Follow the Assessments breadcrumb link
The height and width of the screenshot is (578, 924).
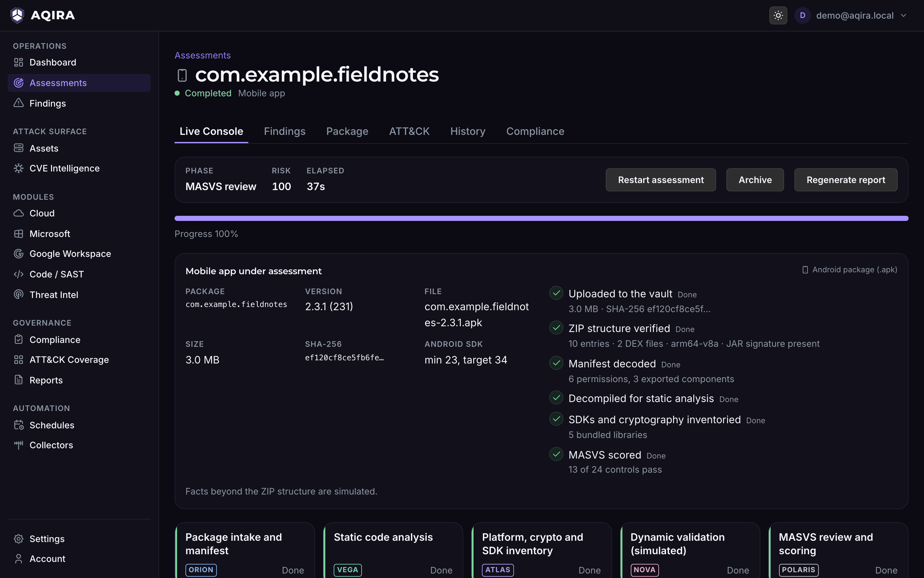point(202,56)
